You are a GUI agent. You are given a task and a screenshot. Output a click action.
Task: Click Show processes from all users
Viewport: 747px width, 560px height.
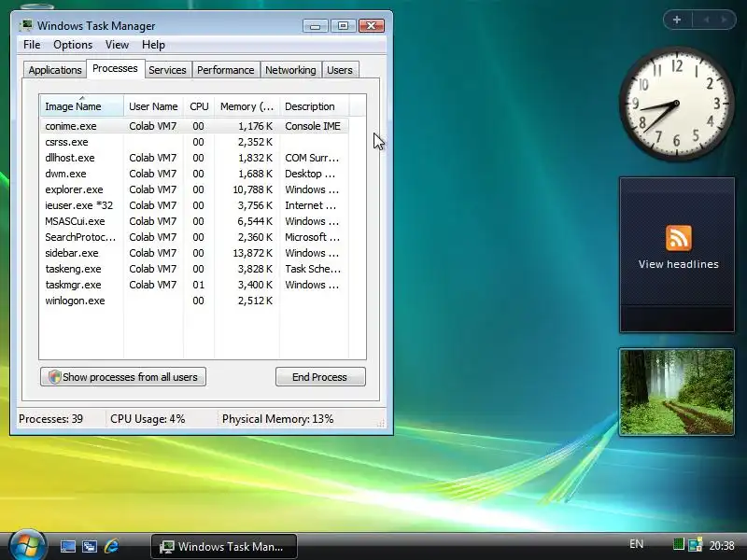pyautogui.click(x=123, y=377)
